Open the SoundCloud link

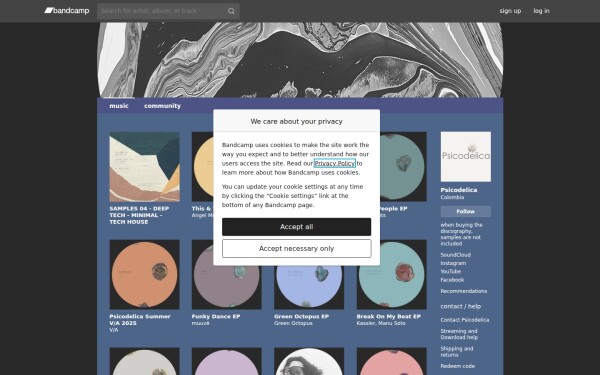click(x=455, y=255)
